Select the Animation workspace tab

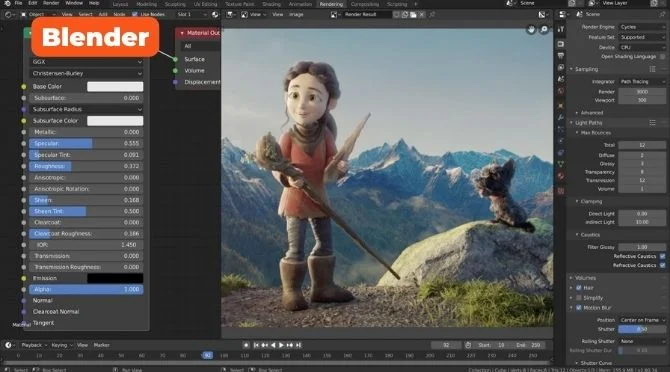300,4
